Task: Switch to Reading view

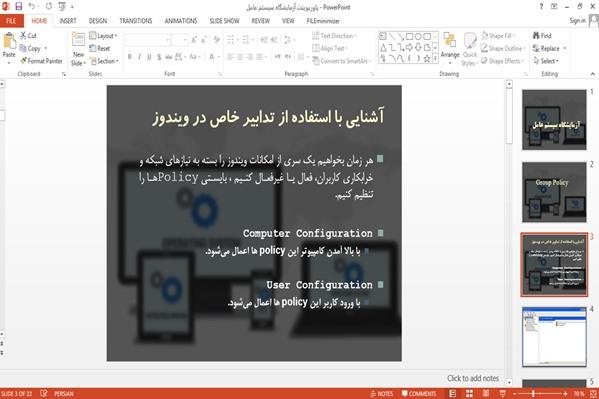Action: pyautogui.click(x=486, y=394)
